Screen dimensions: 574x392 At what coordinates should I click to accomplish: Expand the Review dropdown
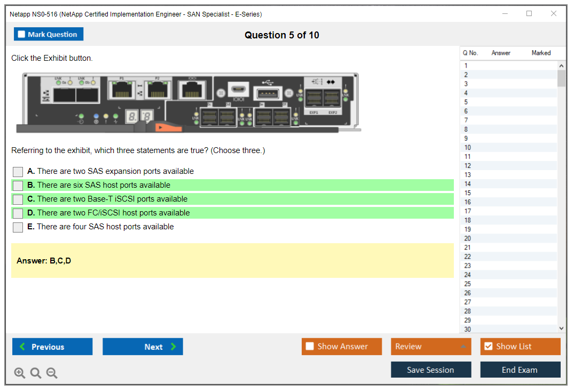[463, 347]
